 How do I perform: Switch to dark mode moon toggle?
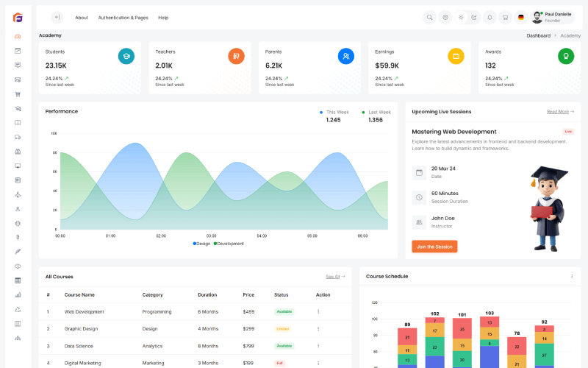click(475, 17)
